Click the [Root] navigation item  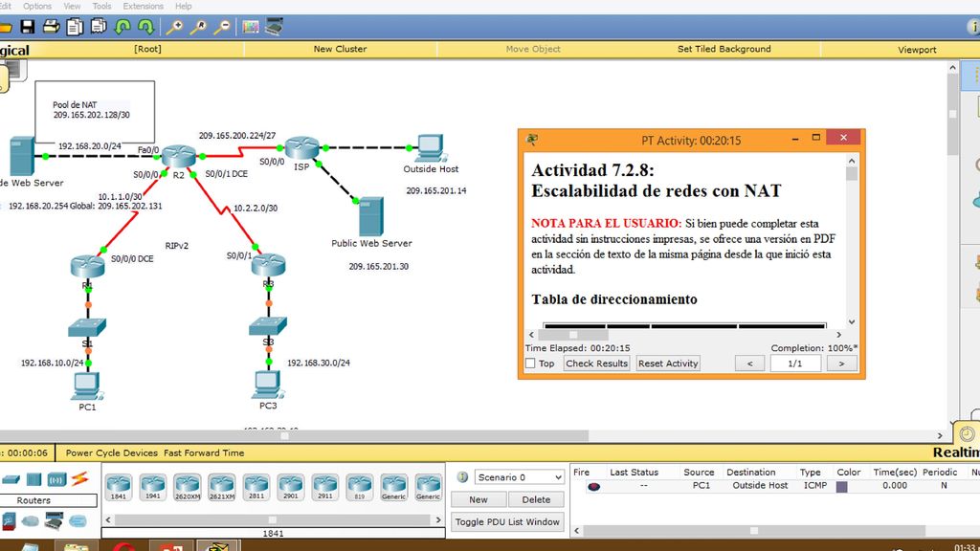147,49
